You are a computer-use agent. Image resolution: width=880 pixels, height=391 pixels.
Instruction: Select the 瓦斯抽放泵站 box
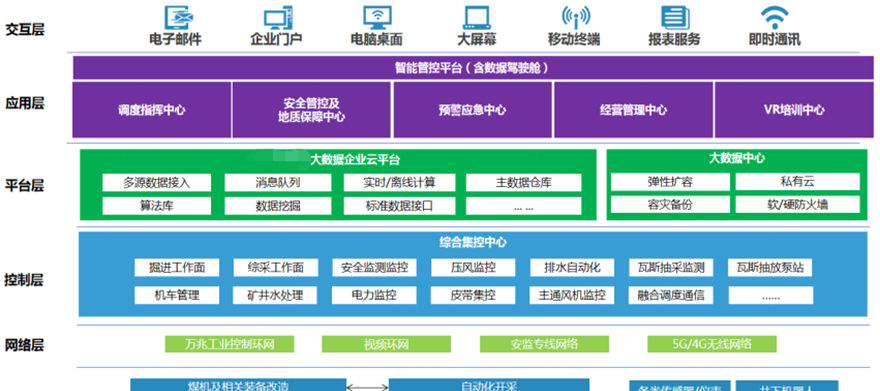pyautogui.click(x=771, y=268)
